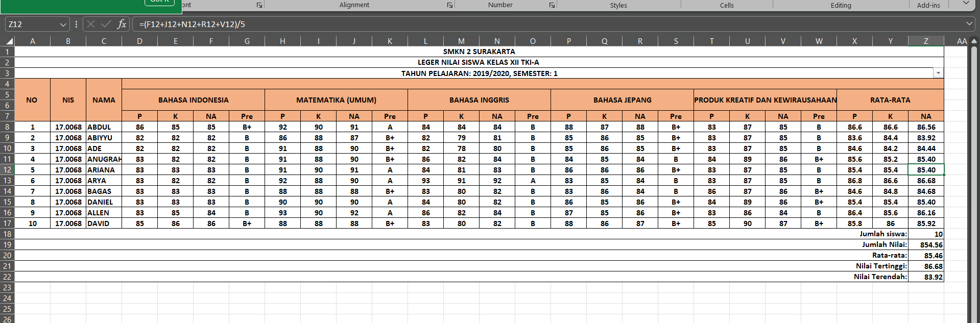Select column Z header

[926, 41]
